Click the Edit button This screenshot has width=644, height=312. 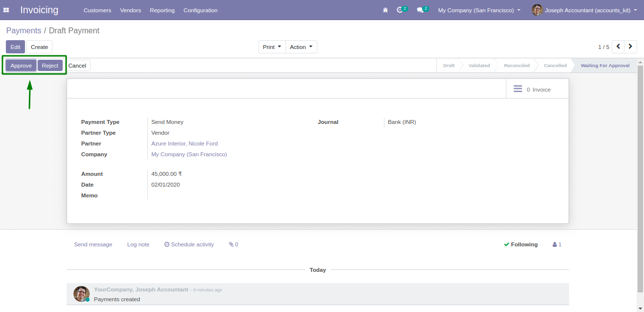16,47
